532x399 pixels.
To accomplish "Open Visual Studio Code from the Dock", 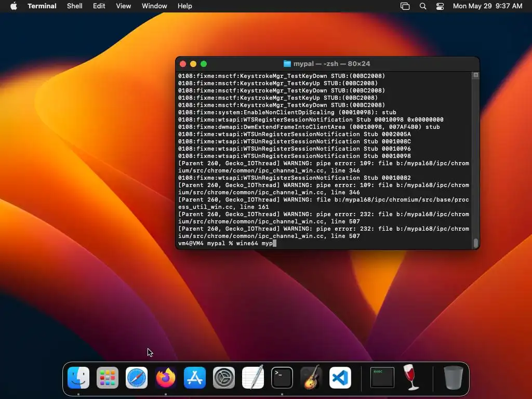I will point(340,378).
